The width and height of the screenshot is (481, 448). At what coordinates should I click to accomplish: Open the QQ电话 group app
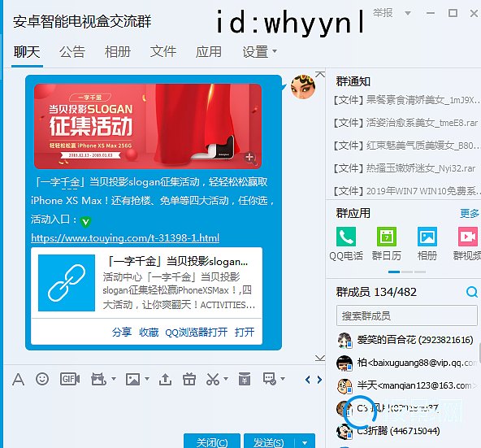coord(346,237)
